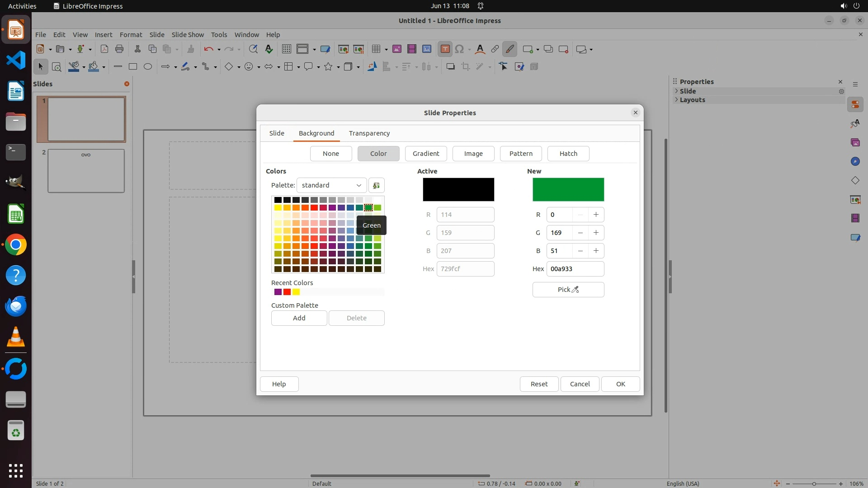
Task: Select the Ellipse shape tool
Action: (148, 67)
